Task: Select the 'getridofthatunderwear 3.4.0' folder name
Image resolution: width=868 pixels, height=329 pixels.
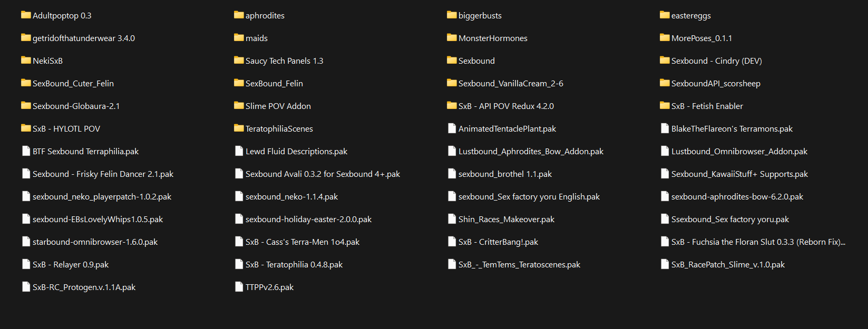Action: (84, 38)
